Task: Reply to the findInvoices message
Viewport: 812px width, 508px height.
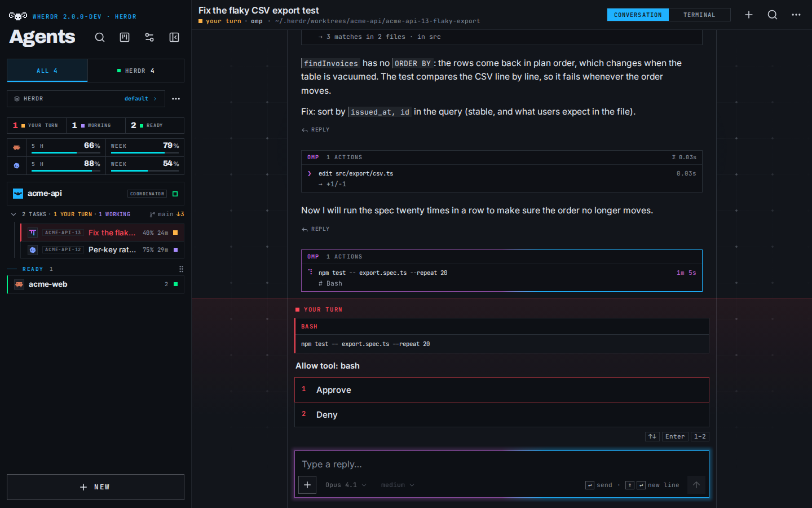Action: [316, 130]
